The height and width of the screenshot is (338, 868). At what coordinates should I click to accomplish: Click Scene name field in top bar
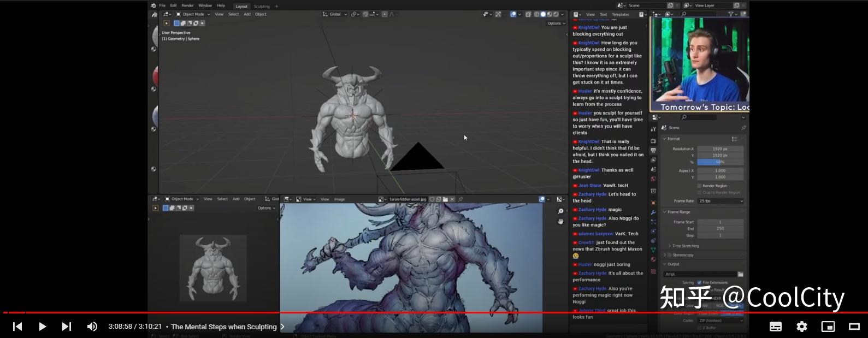647,5
